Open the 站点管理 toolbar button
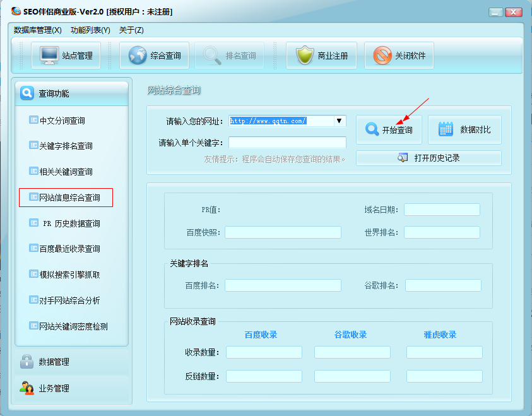The height and width of the screenshot is (416, 532). tap(66, 56)
